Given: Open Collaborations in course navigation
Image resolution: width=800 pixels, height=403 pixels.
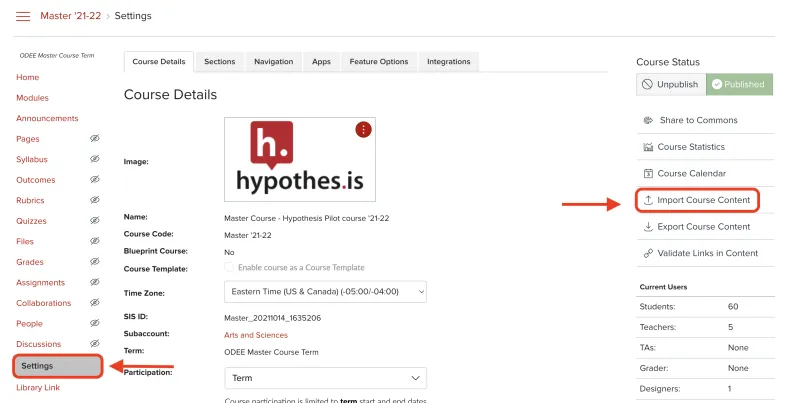Looking at the screenshot, I should (43, 303).
